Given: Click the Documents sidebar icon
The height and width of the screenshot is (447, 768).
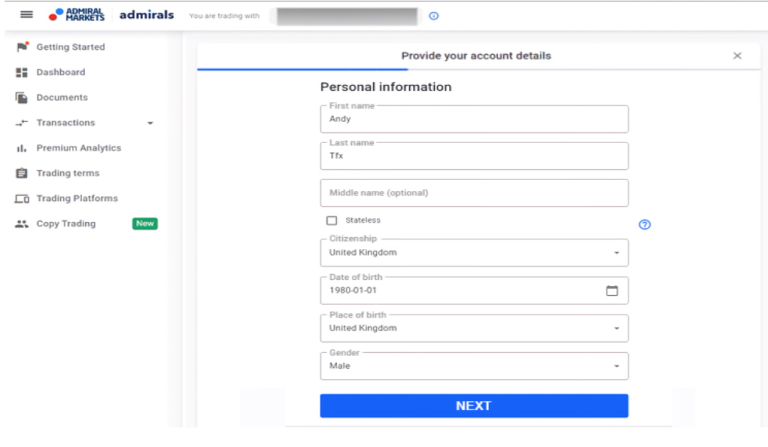Looking at the screenshot, I should (22, 97).
